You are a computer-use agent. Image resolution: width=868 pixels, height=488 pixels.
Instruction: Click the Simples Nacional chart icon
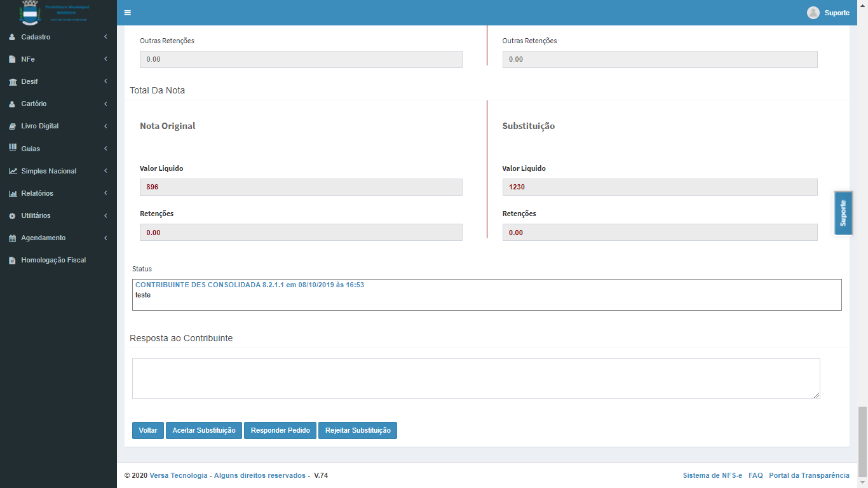coord(12,171)
